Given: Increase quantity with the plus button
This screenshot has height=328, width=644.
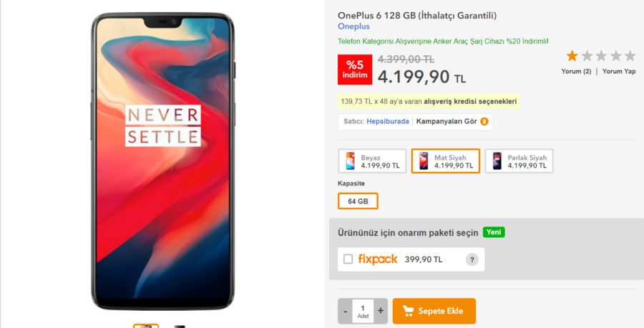Looking at the screenshot, I should (x=381, y=311).
